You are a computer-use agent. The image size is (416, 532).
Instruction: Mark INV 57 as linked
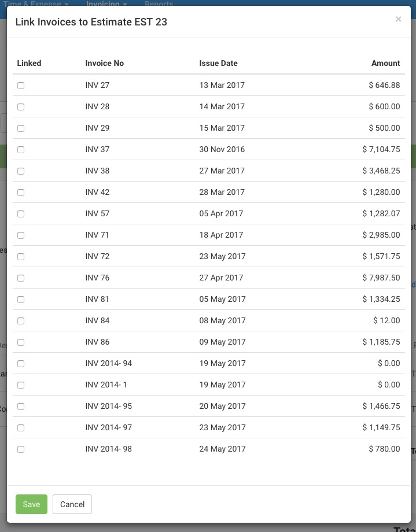click(21, 214)
